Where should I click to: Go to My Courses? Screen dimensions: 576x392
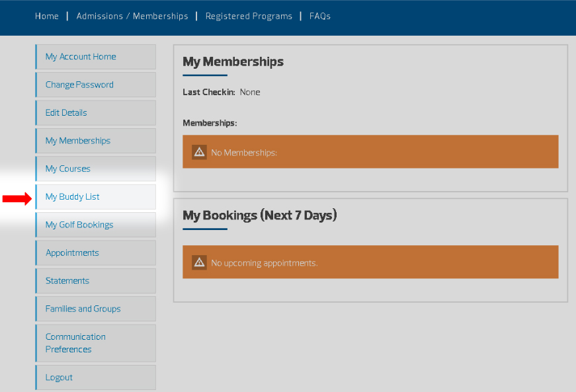click(67, 169)
